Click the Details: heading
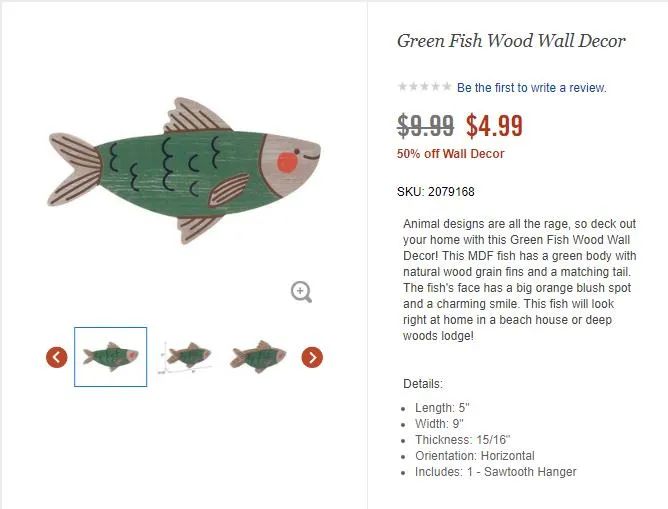668x509 pixels. click(423, 384)
